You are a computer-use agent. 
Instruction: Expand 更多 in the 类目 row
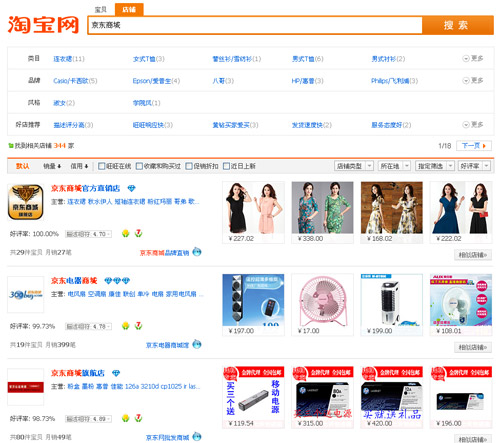coord(473,58)
